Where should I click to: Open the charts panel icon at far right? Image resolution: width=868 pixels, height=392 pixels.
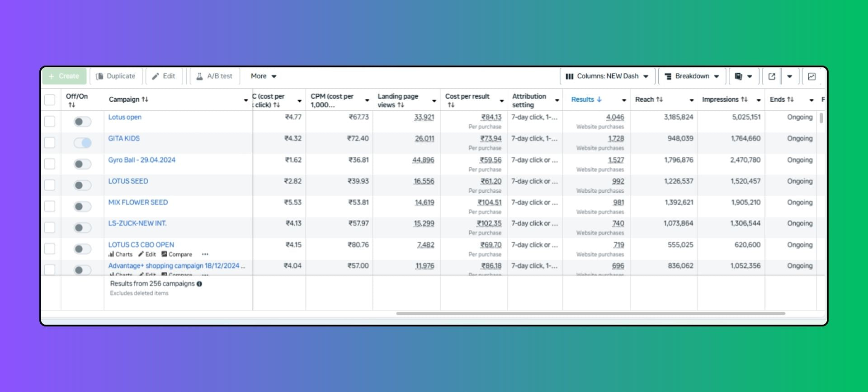(x=811, y=76)
